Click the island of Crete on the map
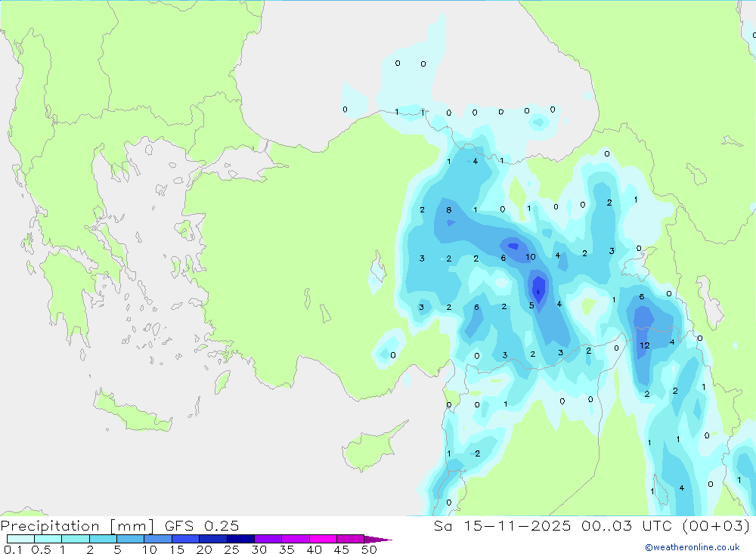The height and width of the screenshot is (554, 756). [x=132, y=412]
